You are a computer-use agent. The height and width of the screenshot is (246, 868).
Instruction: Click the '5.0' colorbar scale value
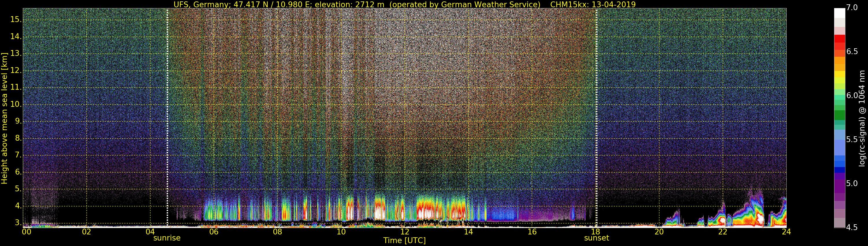pyautogui.click(x=852, y=184)
